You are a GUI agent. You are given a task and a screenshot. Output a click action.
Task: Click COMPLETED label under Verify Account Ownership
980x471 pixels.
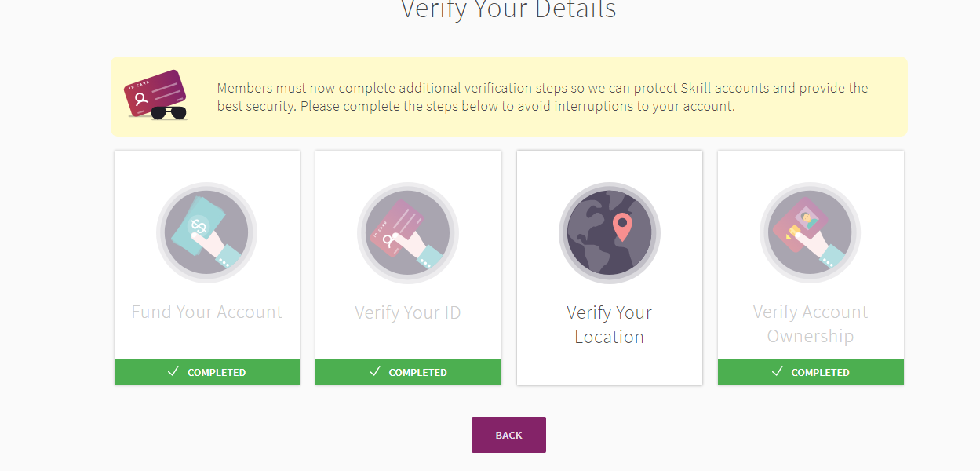click(820, 373)
